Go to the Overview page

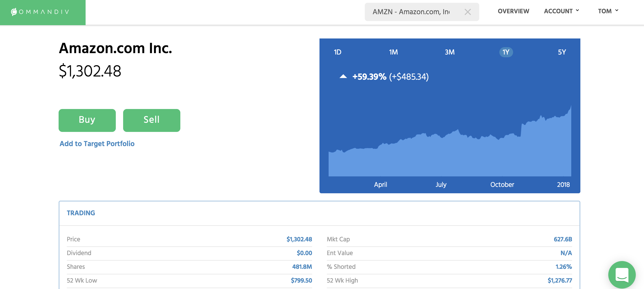(513, 11)
